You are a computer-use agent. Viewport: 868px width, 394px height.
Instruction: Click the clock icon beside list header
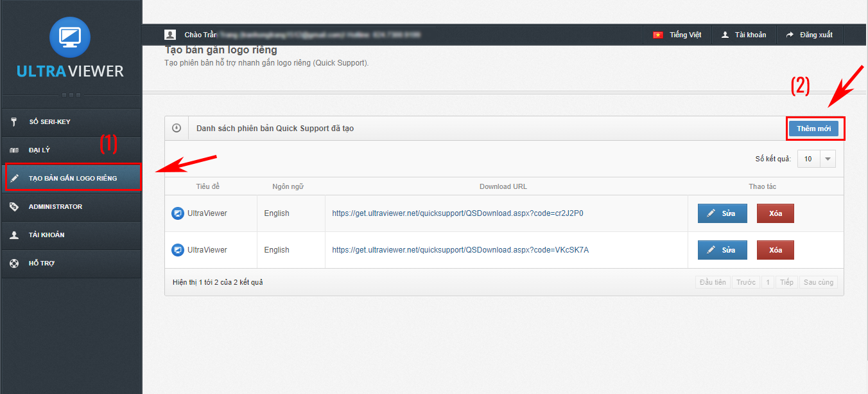coord(177,128)
